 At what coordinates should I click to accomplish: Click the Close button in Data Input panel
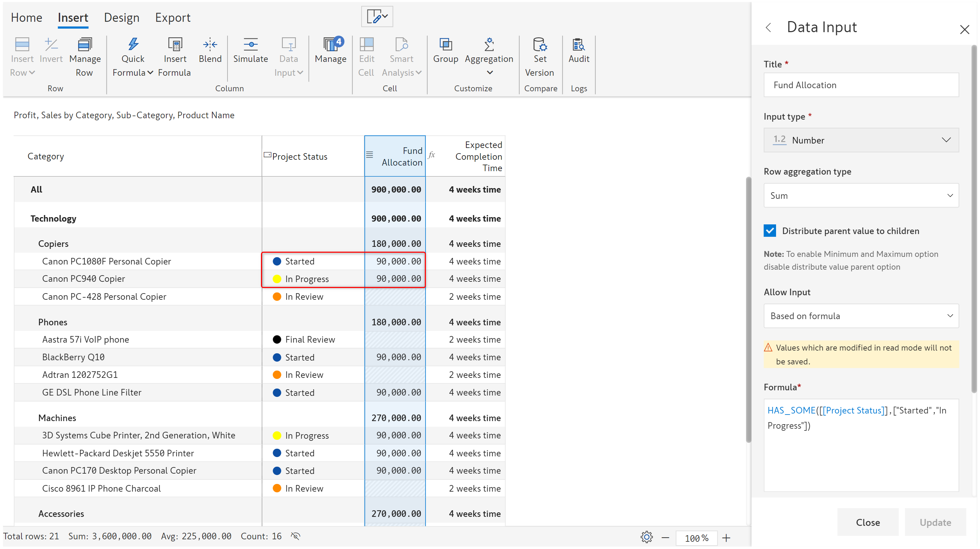click(867, 522)
